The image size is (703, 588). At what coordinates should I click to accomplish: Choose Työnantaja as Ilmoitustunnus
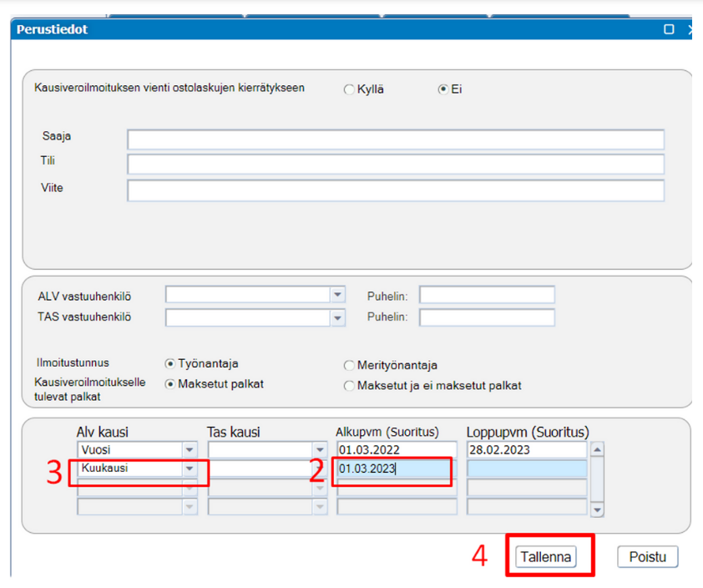pyautogui.click(x=169, y=364)
